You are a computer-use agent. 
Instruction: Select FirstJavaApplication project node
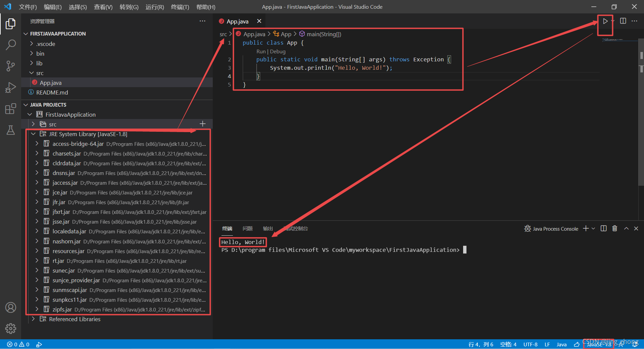[x=117, y=114]
